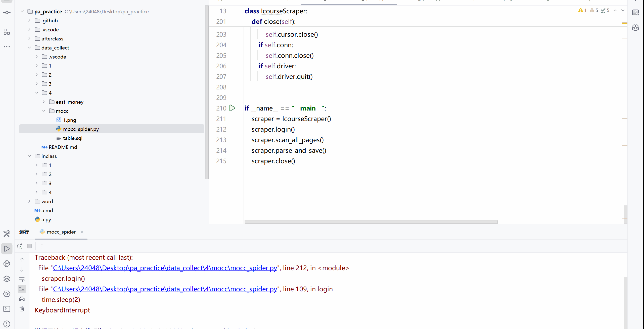Close the mocc_spider run tab

82,232
